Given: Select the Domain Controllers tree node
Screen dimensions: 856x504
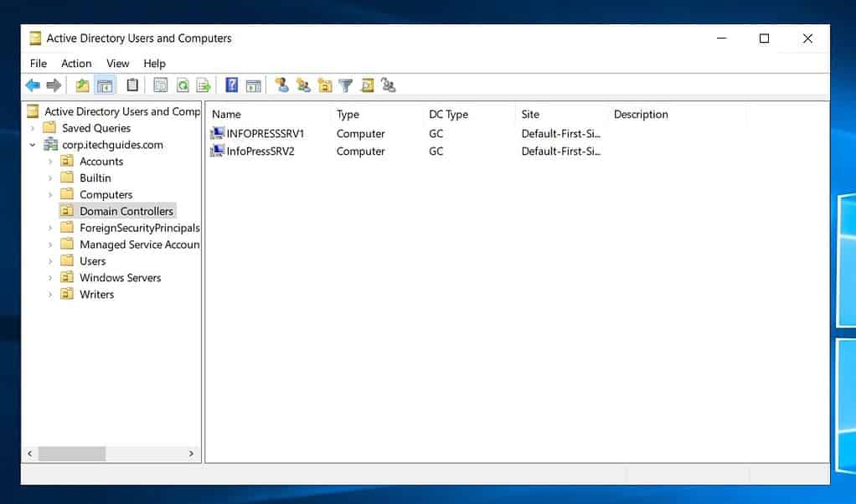Looking at the screenshot, I should pos(126,211).
